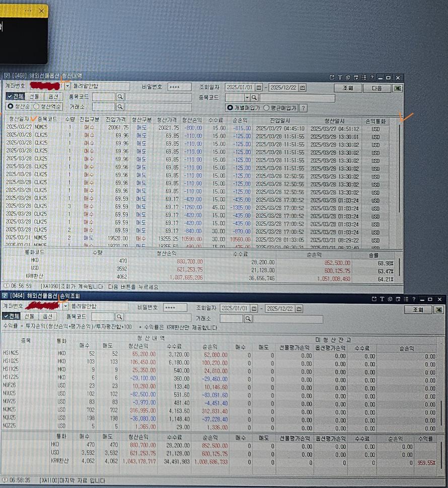Click the search icon beside 거래소 in 손익조회
This screenshot has height=488, width=448.
[x=248, y=318]
